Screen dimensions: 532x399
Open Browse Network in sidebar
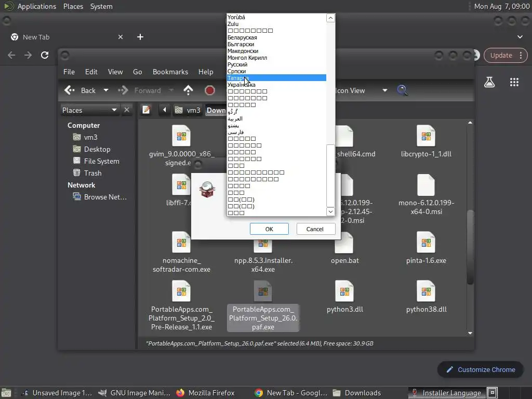tap(100, 197)
